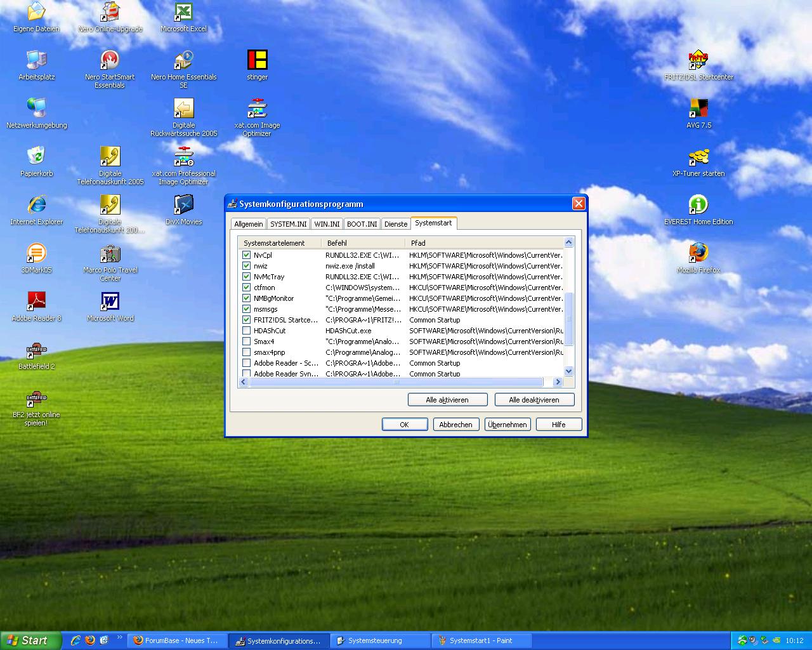Launch xat.com Professional Image Optimizer icon

183,165
